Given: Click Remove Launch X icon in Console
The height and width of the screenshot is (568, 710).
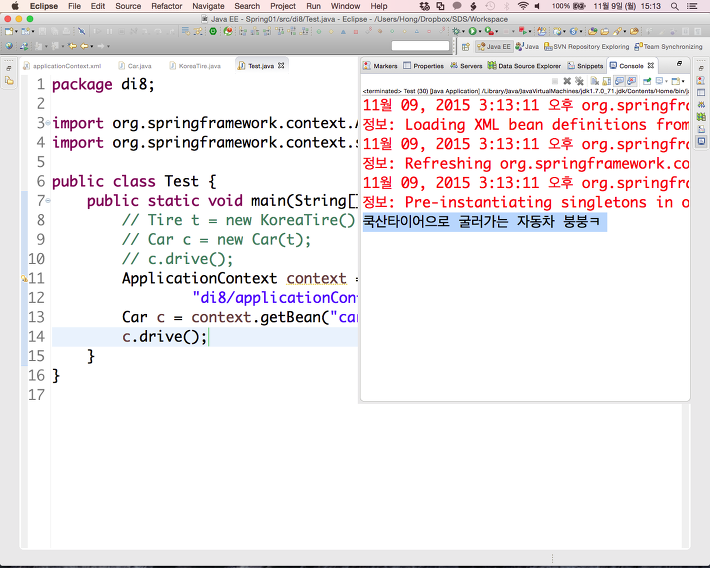Looking at the screenshot, I should pos(567,81).
